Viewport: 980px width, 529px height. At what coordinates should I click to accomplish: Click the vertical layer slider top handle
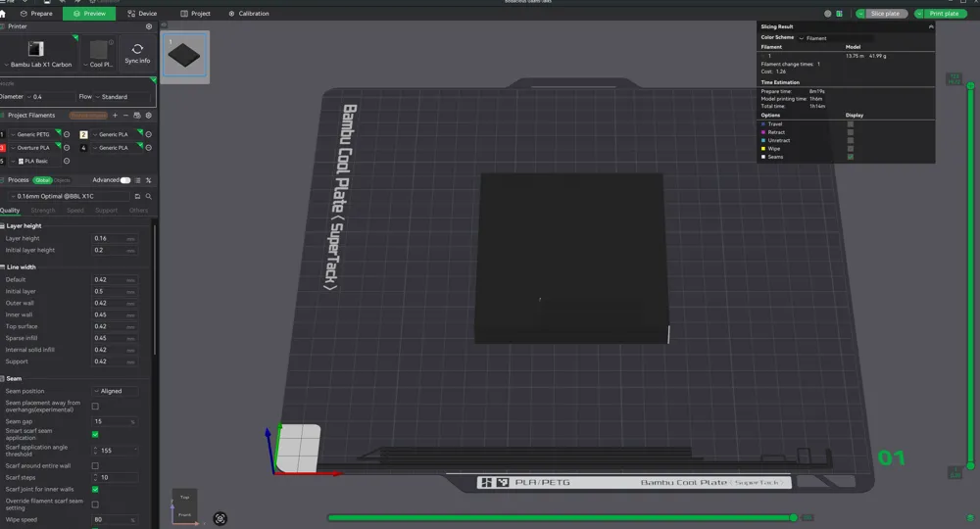pyautogui.click(x=970, y=85)
